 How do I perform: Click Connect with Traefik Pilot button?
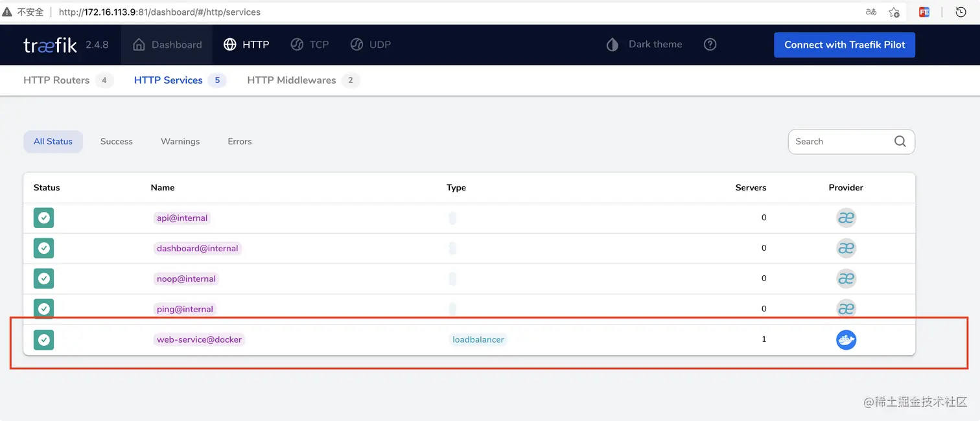845,45
